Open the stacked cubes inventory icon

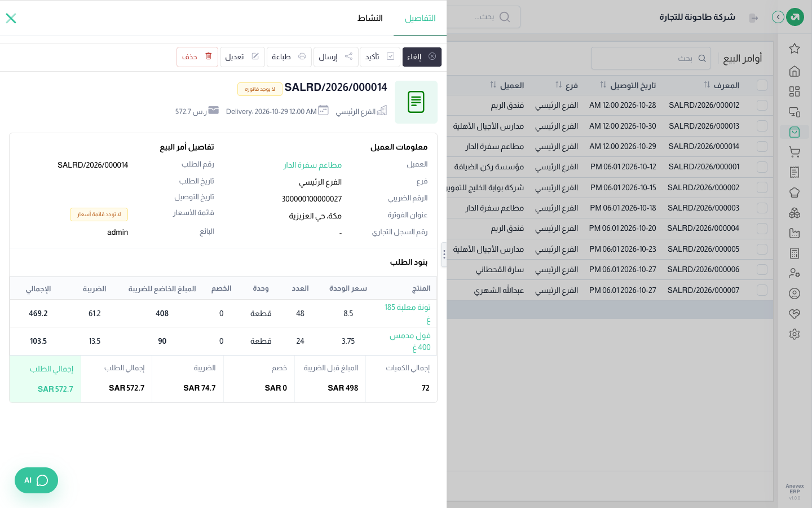click(795, 213)
